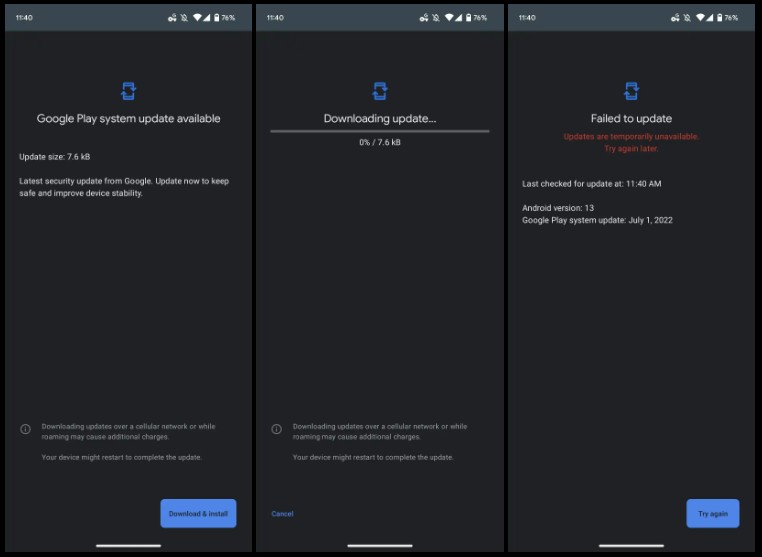
Task: Click 'Google Play system update: July 1, 2022'
Action: coord(597,220)
